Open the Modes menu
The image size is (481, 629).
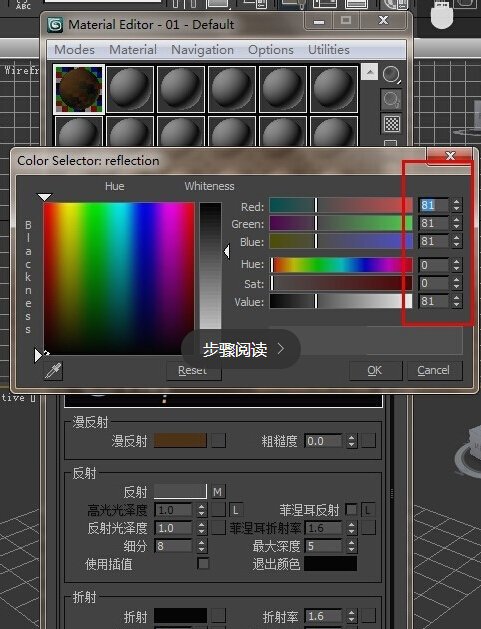coord(74,50)
